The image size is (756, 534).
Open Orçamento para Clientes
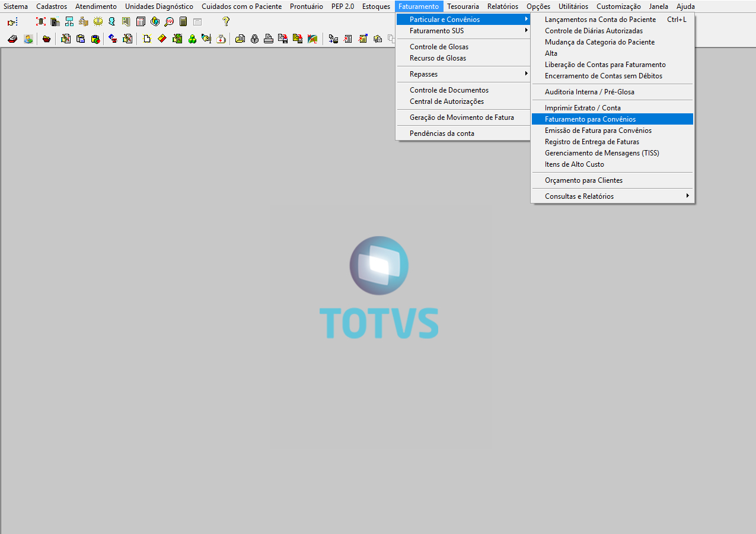[x=613, y=180]
